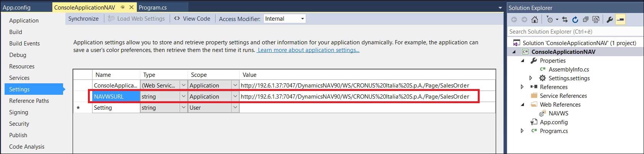The image size is (644, 154).
Task: Pin the ConsoleApplicationNAV tab
Action: coord(123,7)
